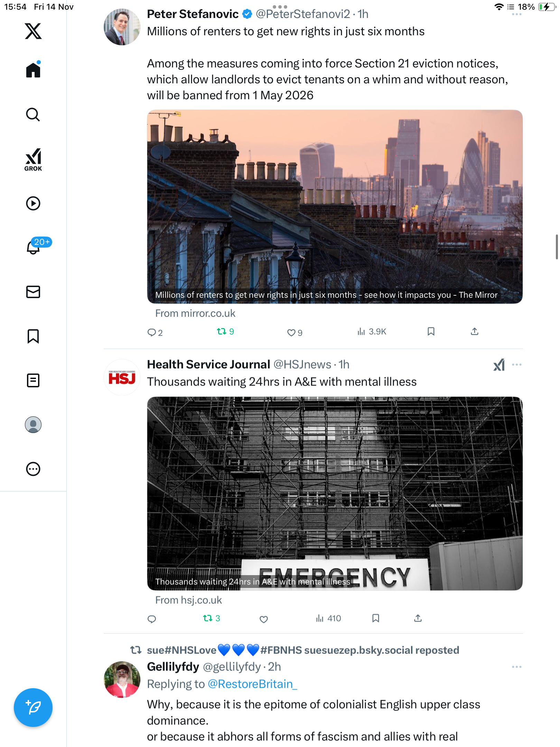
Task: Open notifications with 20+ badge
Action: [x=33, y=247]
